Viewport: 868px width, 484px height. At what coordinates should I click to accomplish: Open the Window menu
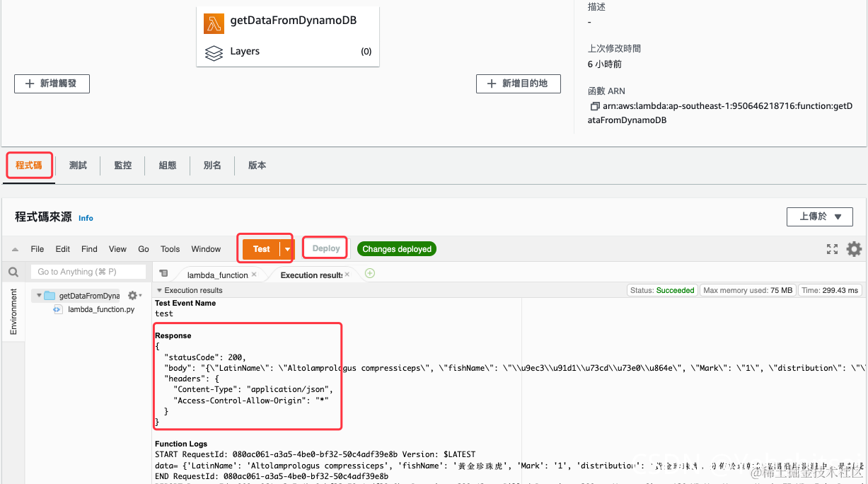click(x=207, y=249)
